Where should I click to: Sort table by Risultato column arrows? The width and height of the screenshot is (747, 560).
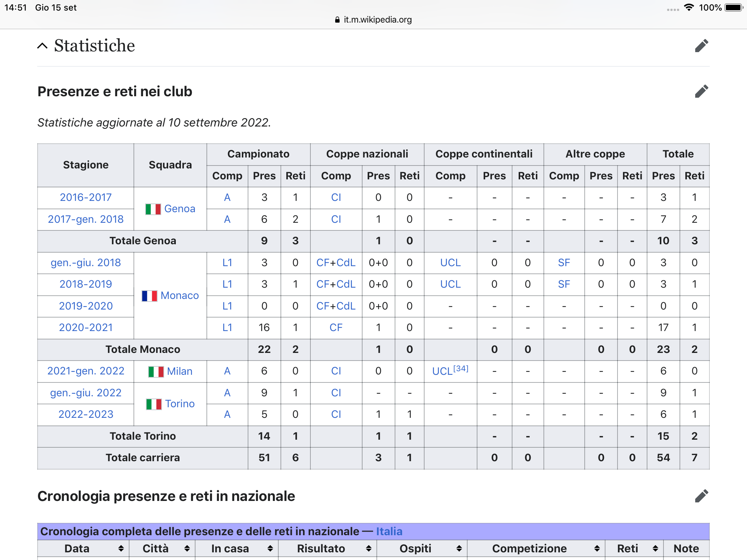tap(368, 548)
